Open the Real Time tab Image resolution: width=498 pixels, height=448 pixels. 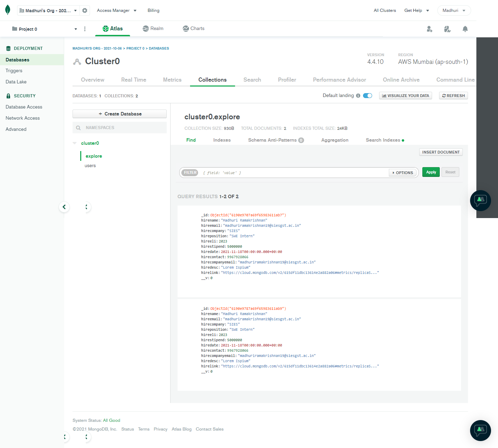[134, 80]
